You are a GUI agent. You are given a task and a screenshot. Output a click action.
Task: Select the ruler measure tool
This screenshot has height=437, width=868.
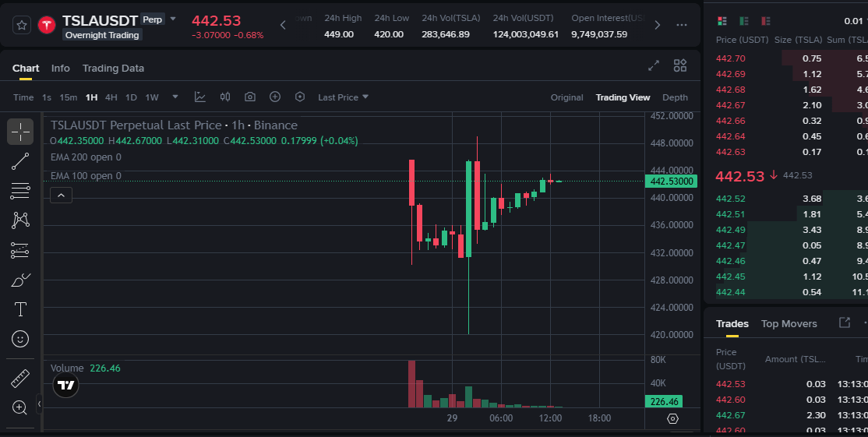click(20, 379)
